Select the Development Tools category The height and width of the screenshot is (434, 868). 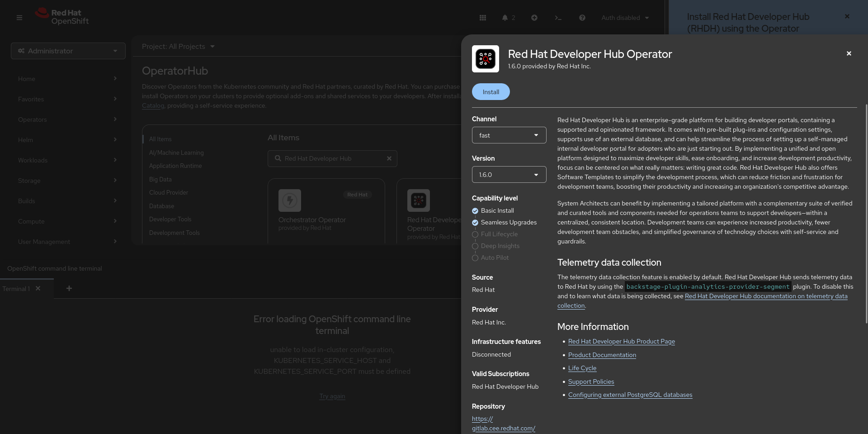tap(175, 233)
